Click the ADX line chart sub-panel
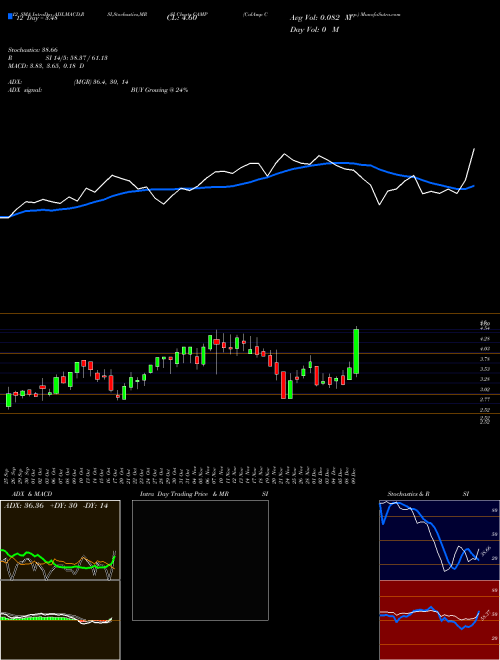The width and height of the screenshot is (500, 660). [x=60, y=540]
